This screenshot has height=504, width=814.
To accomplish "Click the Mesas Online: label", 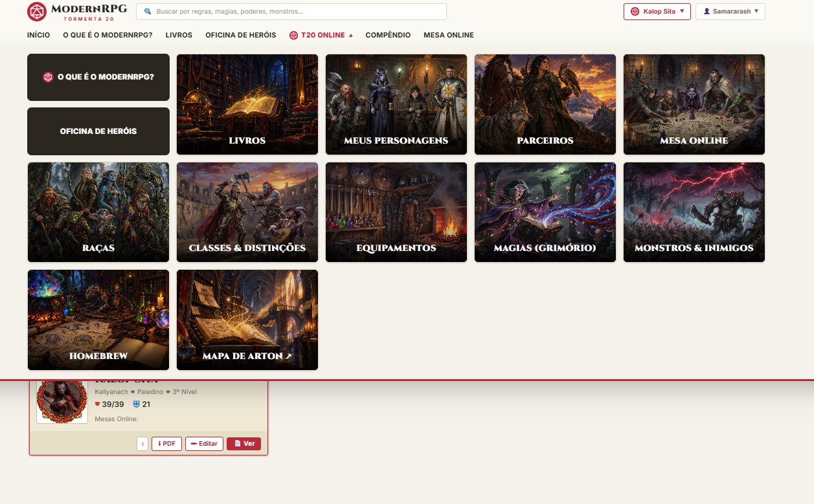I will click(x=117, y=419).
